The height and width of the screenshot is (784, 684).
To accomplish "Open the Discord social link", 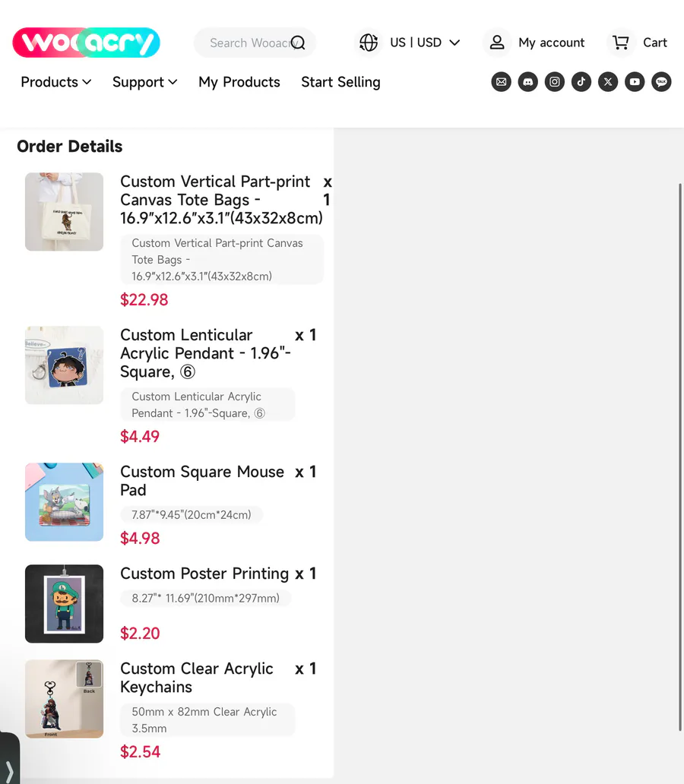I will point(527,82).
